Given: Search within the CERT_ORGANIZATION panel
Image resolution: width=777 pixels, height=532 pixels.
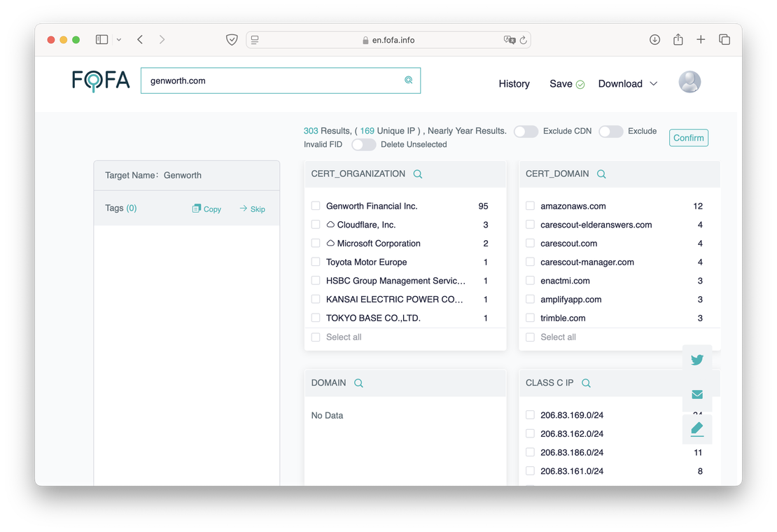Looking at the screenshot, I should [x=418, y=174].
